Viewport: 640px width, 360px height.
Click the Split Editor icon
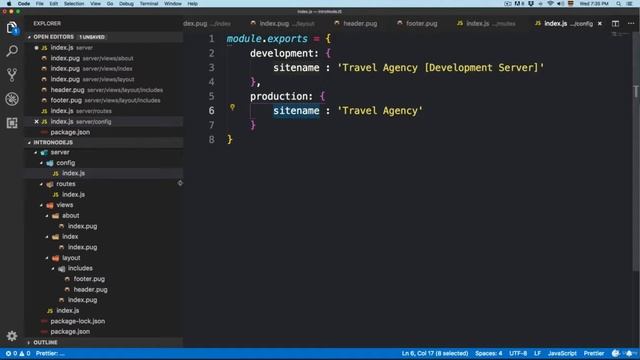[615, 24]
